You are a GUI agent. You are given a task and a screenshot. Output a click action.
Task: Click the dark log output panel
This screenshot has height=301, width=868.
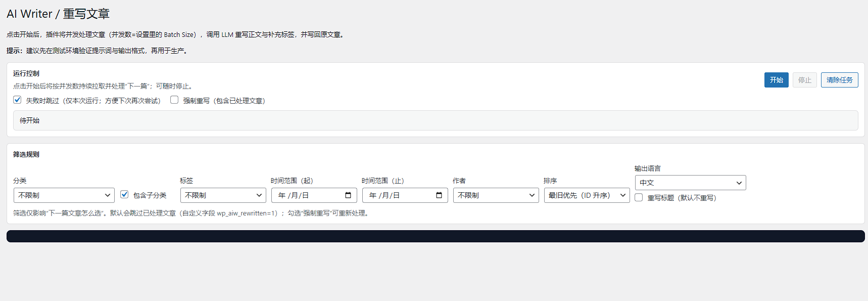[435, 236]
